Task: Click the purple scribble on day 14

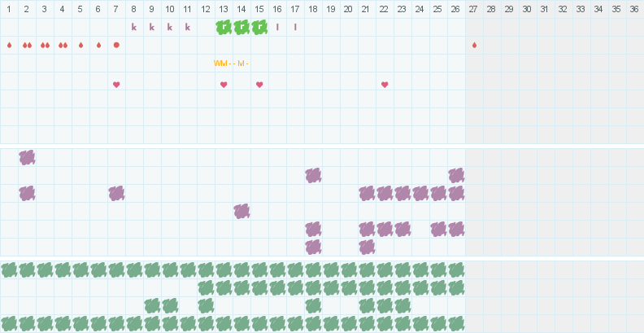Action: (241, 211)
